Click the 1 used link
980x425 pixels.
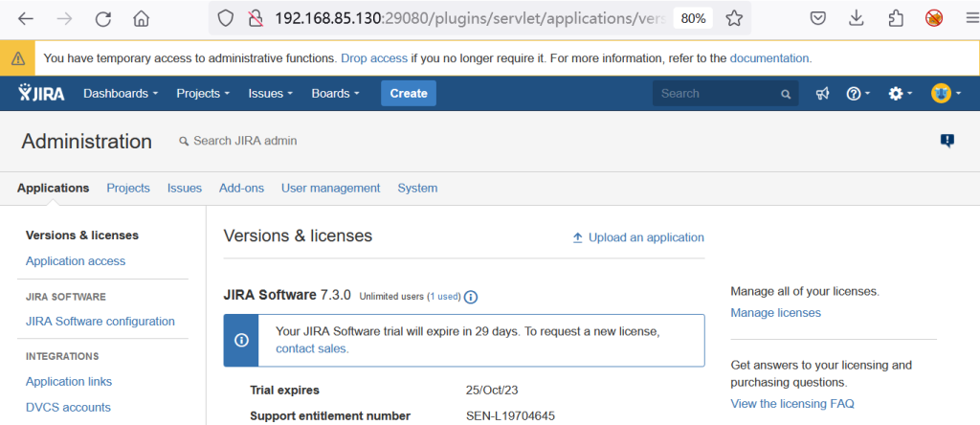[x=445, y=296]
